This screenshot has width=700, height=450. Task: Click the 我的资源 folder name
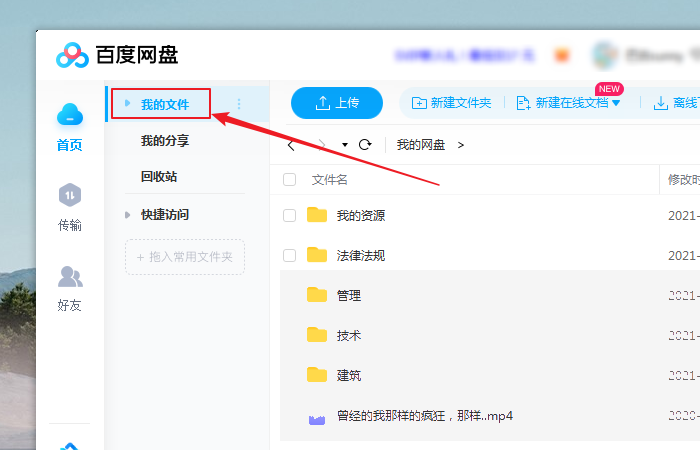click(x=361, y=216)
